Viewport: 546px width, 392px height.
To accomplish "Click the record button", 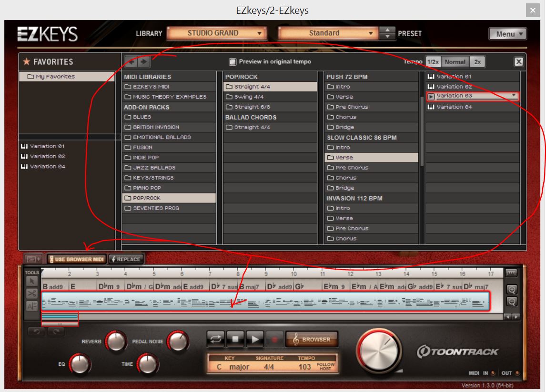I will tap(274, 339).
